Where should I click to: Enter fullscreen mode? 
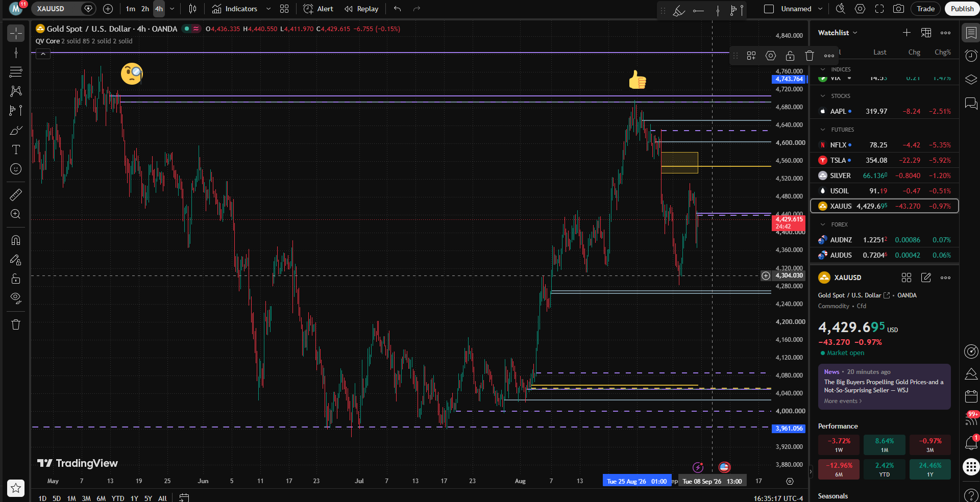(x=879, y=9)
